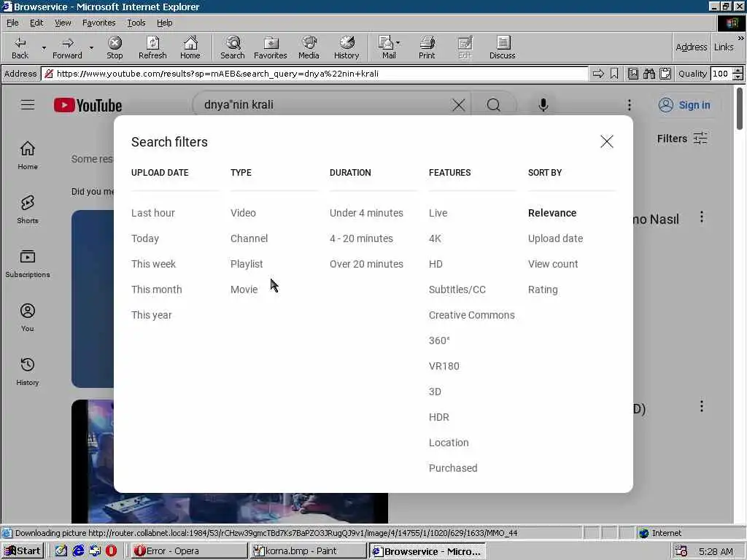This screenshot has width=747, height=560.
Task: Expand toolbar overflow chevron near Links
Action: click(741, 38)
